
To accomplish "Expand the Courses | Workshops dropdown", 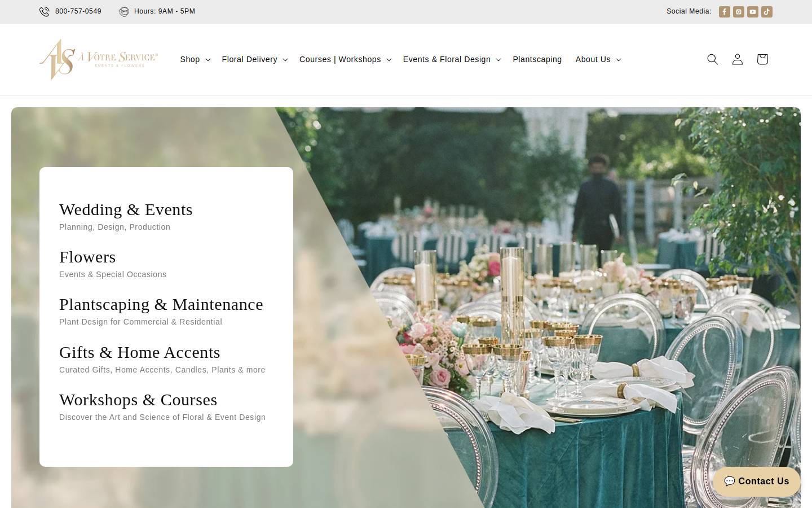I will click(345, 59).
